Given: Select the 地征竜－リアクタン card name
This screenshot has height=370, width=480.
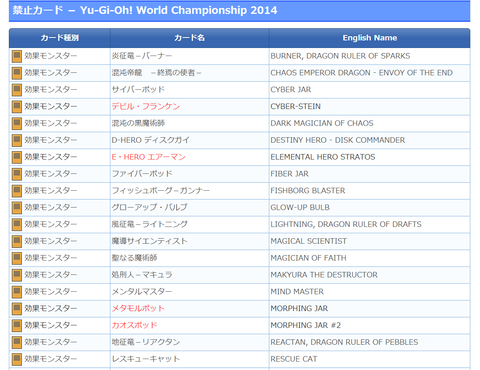Looking at the screenshot, I should [x=146, y=342].
